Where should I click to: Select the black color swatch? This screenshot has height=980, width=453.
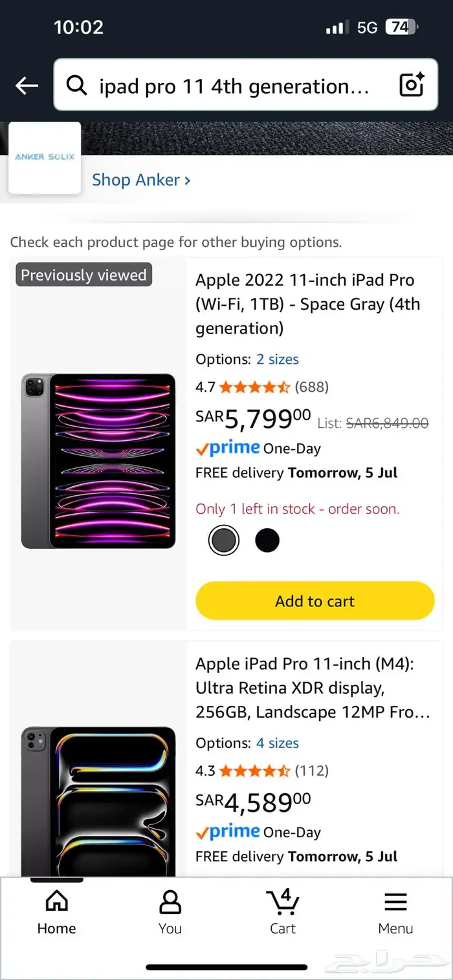(267, 540)
